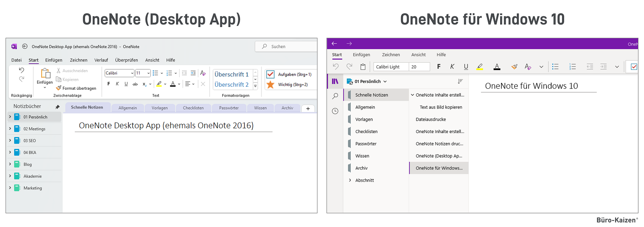Click subscript x₂ in Desktop App ribbon
This screenshot has width=644, height=227.
click(145, 84)
